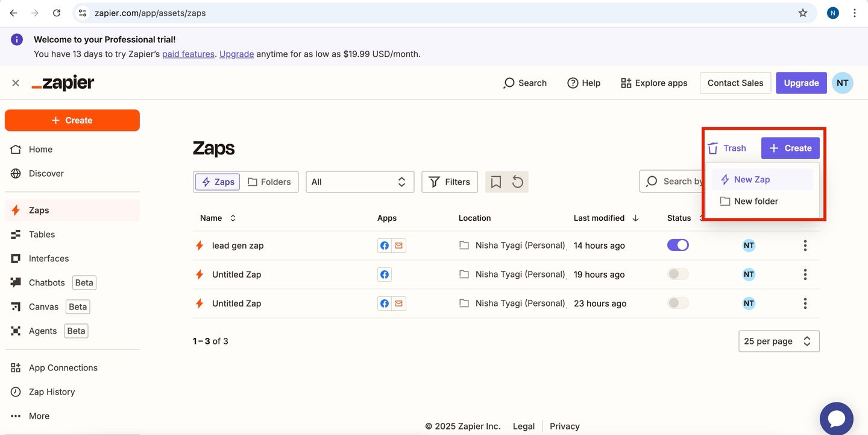Click the NT owner badge for lead gen zap
Viewport: 868px width, 435px height.
click(x=749, y=246)
